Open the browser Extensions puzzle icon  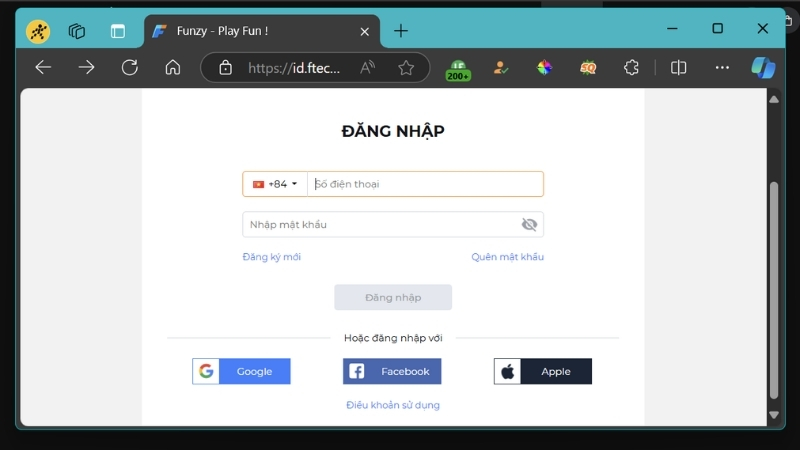tap(631, 68)
